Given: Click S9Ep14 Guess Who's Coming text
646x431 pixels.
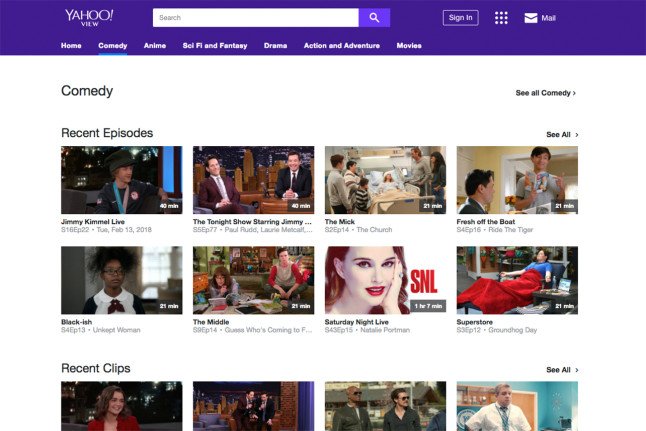Looking at the screenshot, I should 253,330.
